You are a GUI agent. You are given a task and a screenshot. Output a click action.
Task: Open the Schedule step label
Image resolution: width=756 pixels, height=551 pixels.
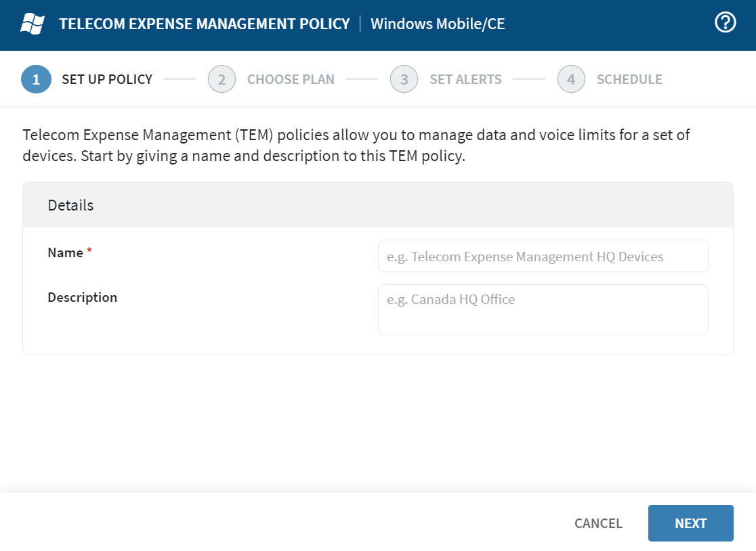[x=629, y=79]
